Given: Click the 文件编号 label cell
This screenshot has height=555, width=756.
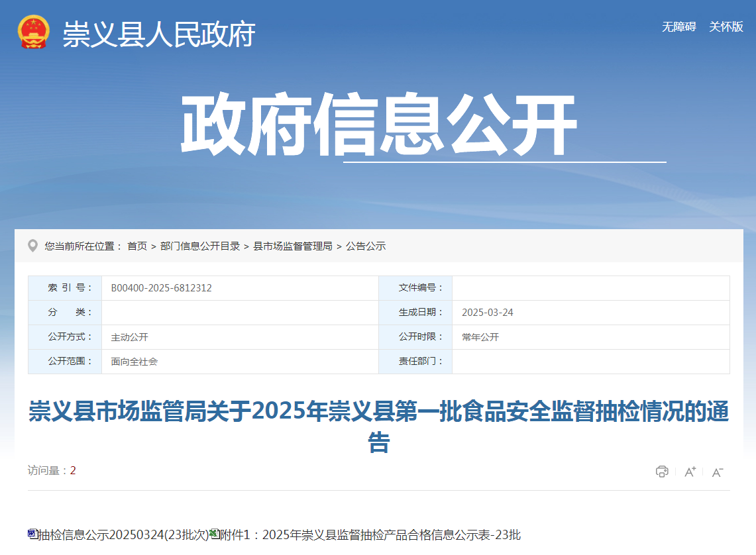Looking at the screenshot, I should (415, 288).
